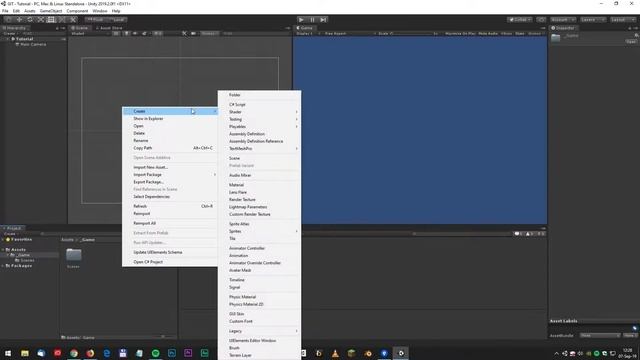640x360 pixels.
Task: Click the Open button in the Inspector
Action: (631, 42)
